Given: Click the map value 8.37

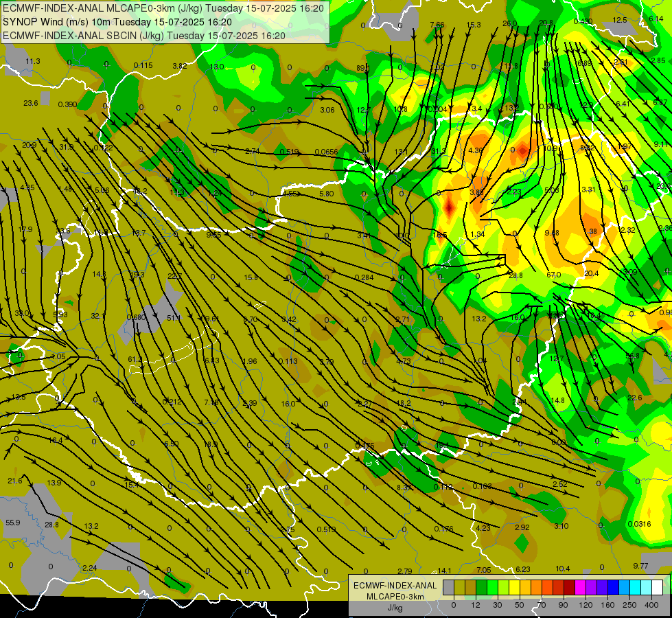Looking at the screenshot, I should (404, 488).
